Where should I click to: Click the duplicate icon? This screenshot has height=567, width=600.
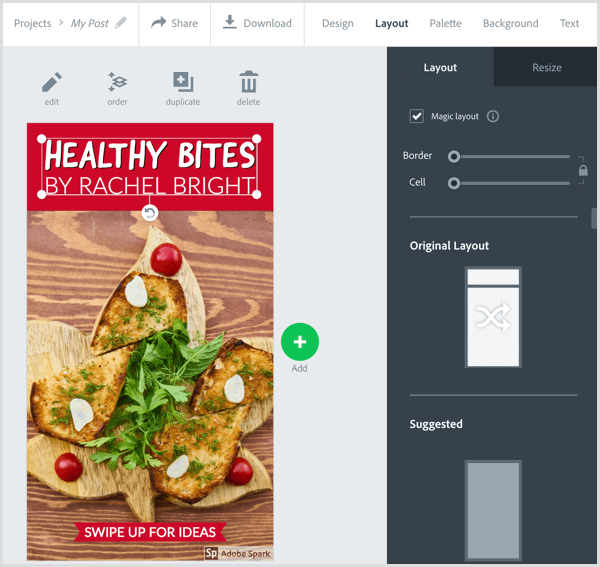[x=183, y=82]
